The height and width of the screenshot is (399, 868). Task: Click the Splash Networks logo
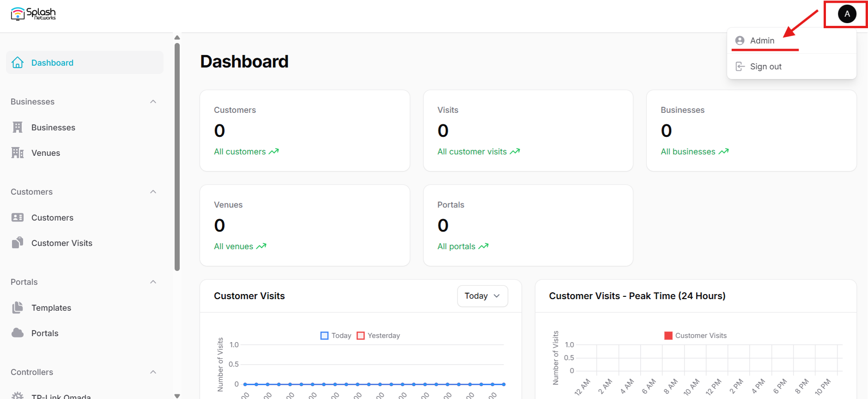(33, 14)
